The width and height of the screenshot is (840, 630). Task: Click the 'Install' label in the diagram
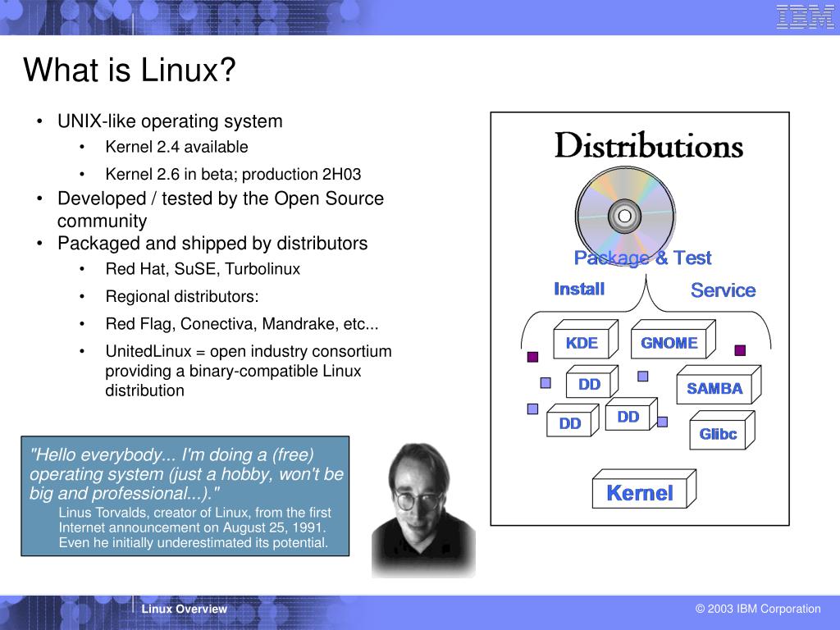(579, 289)
